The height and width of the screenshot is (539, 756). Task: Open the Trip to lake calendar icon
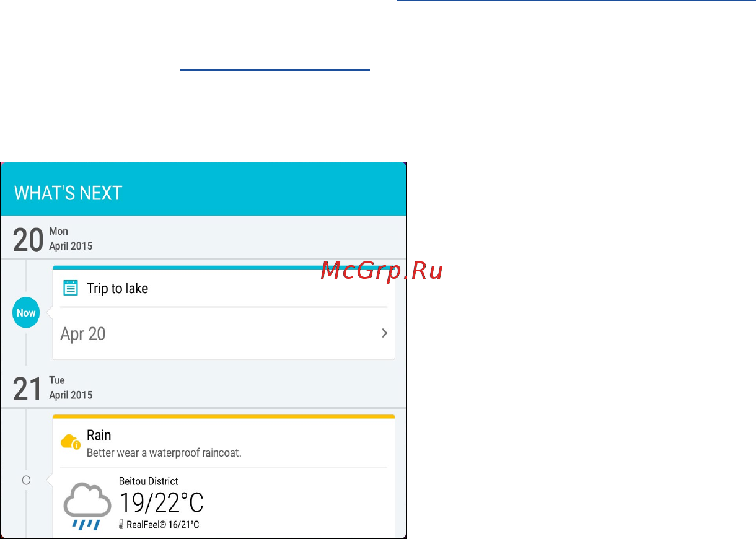pyautogui.click(x=71, y=288)
